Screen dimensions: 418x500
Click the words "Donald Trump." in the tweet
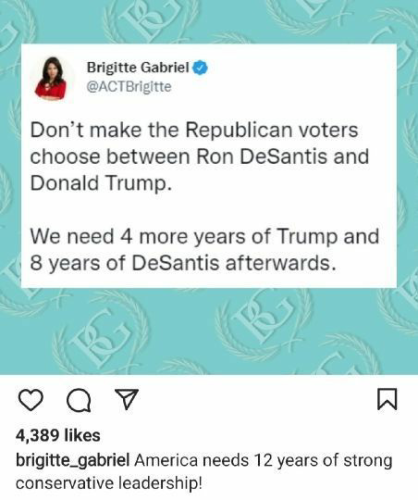pyautogui.click(x=101, y=183)
